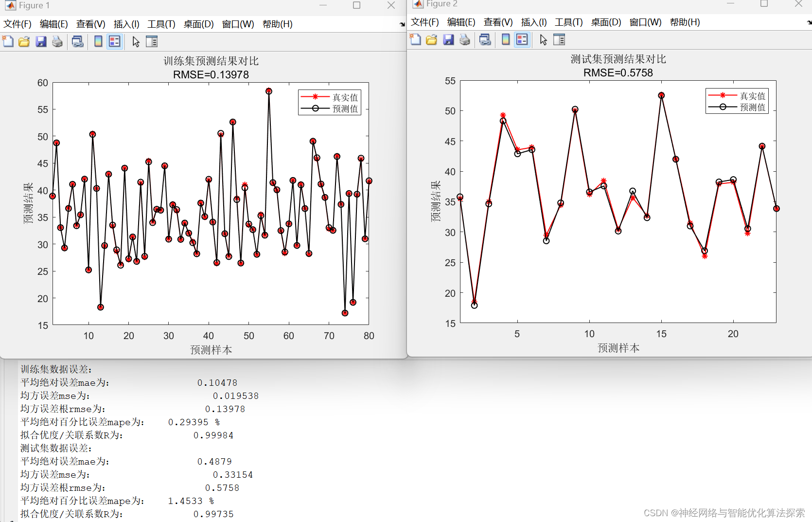The width and height of the screenshot is (812, 522).
Task: Open 查看(V) menu in Figure 1
Action: pos(90,24)
